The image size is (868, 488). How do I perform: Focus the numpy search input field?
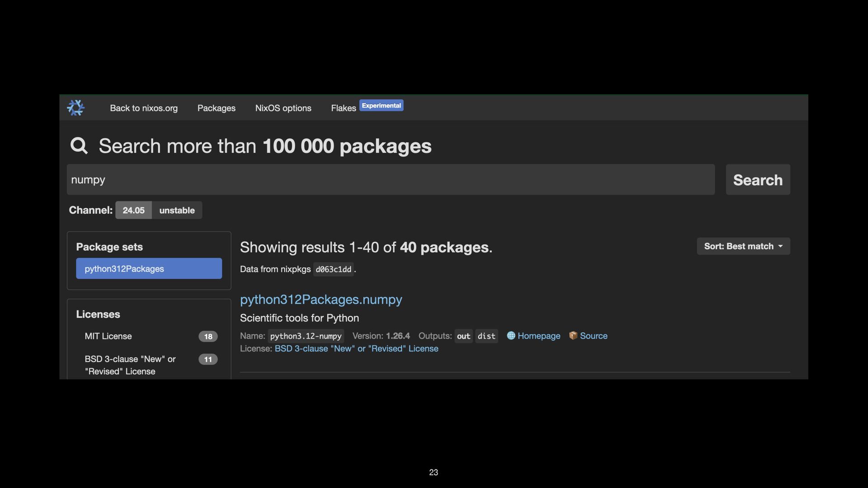[391, 179]
